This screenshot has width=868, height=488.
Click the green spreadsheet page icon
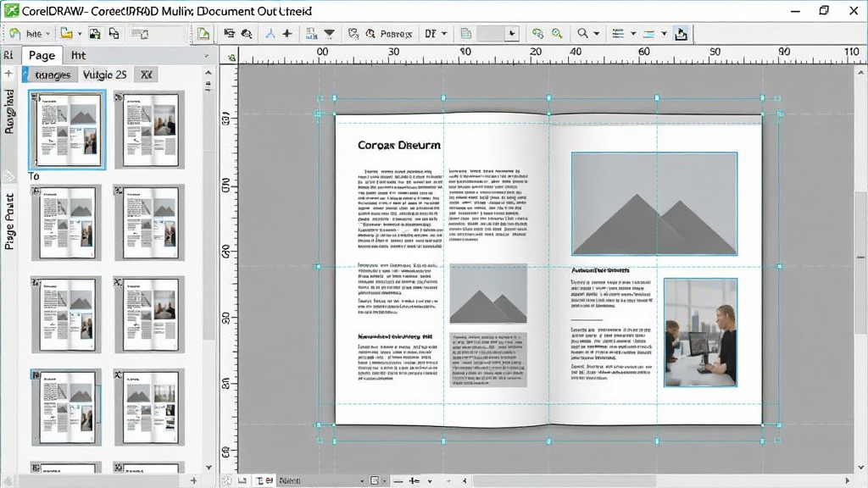tap(466, 34)
